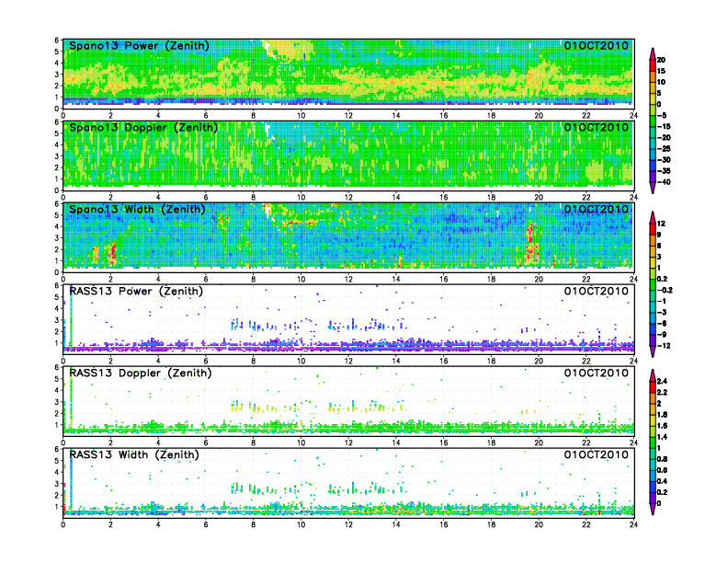The width and height of the screenshot is (728, 563).
Task: Select the 01OCT2010 date in RASS13 Width panel
Action: (597, 454)
